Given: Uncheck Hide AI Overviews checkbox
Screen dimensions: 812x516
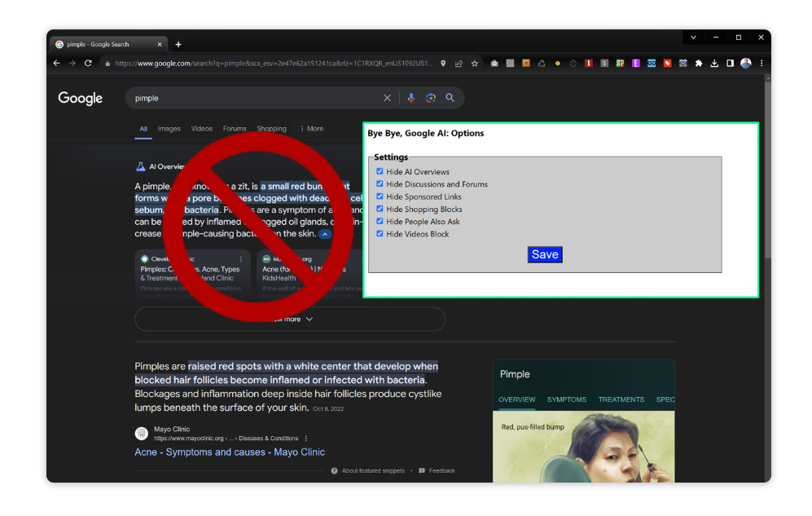Looking at the screenshot, I should (380, 172).
